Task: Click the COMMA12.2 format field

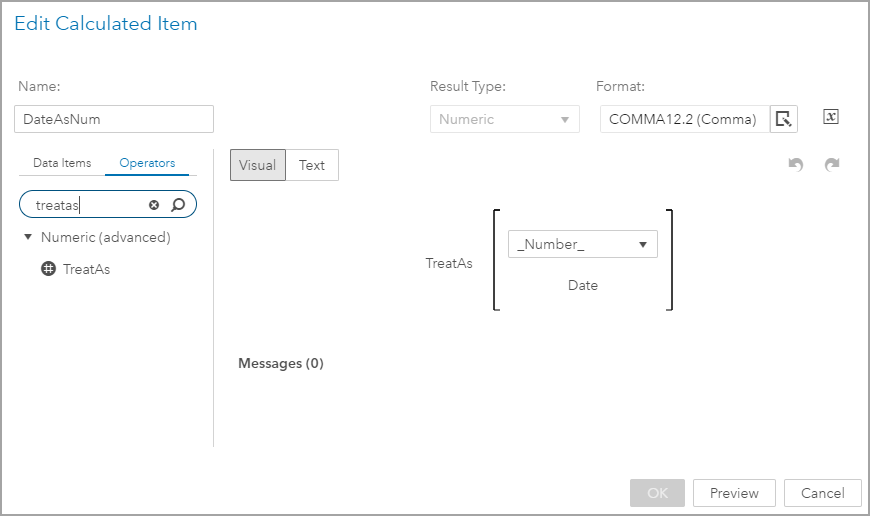Action: point(684,119)
